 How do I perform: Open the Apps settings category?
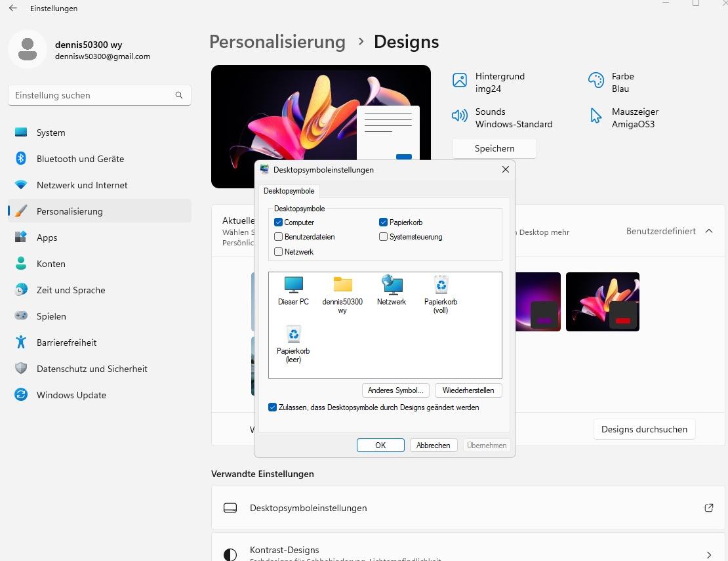coord(100,238)
